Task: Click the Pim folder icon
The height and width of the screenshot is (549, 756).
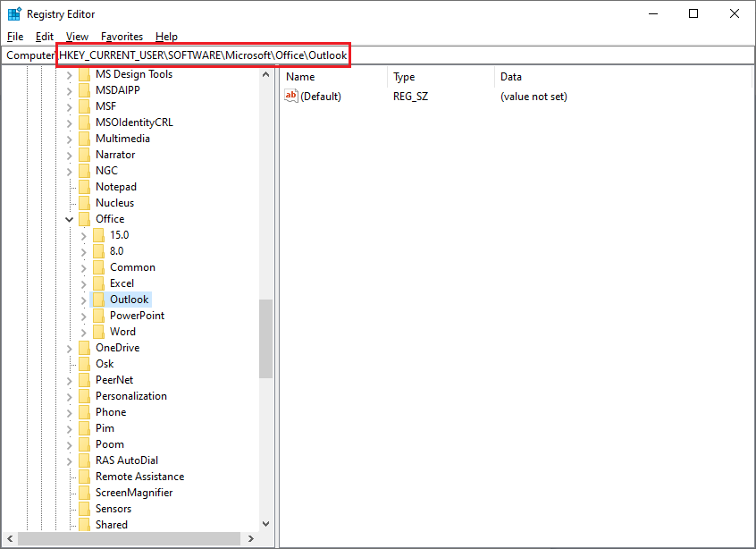Action: point(84,428)
